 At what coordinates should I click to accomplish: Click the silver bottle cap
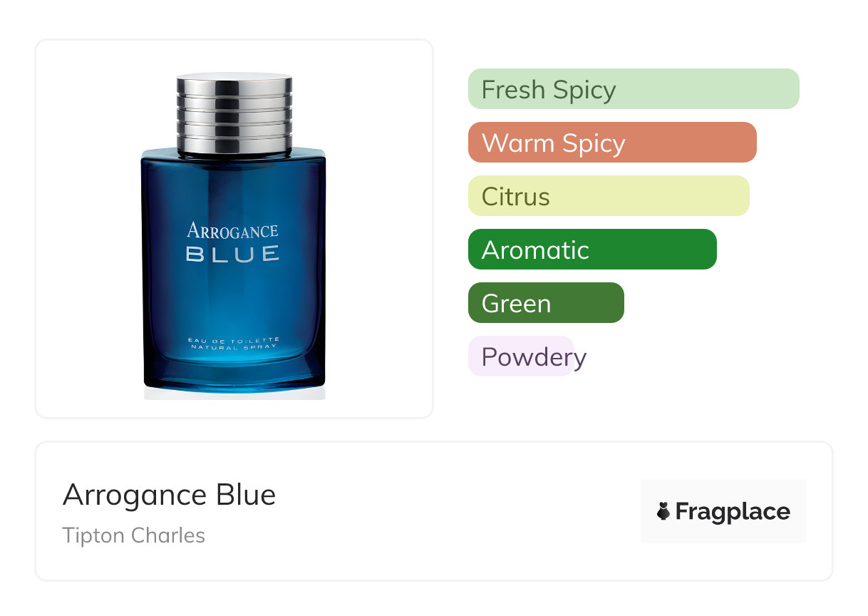coord(234,114)
